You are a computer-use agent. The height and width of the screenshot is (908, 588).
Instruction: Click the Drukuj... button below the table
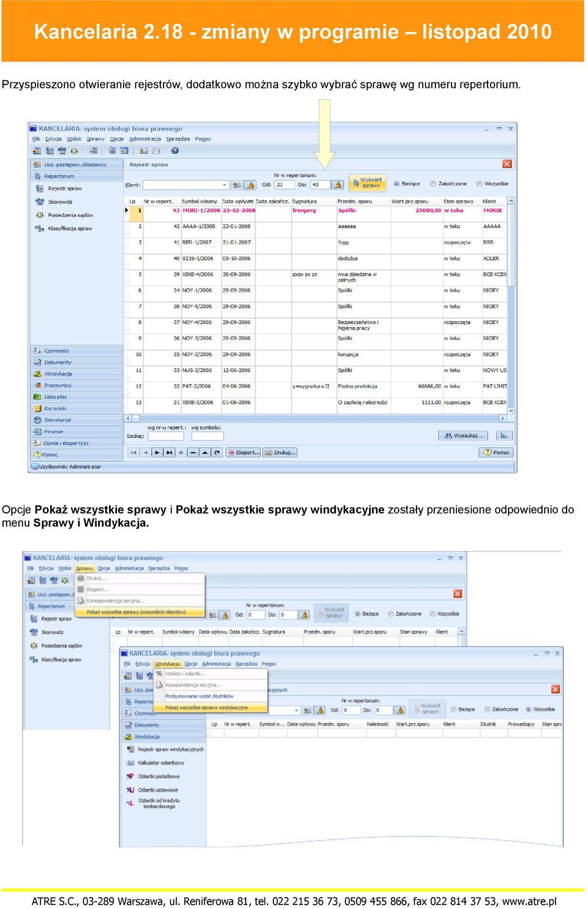pyautogui.click(x=280, y=453)
